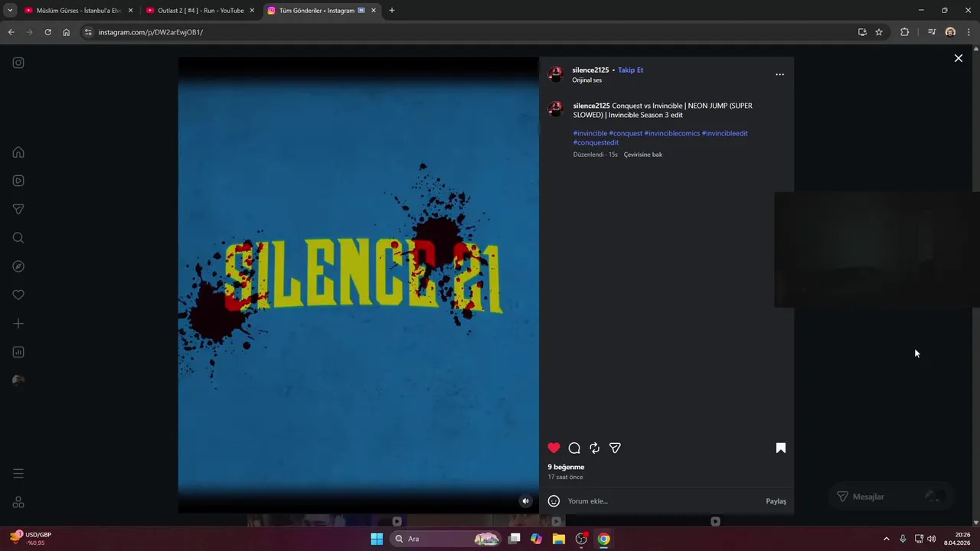Viewport: 980px width, 551px height.
Task: Open Chrome from the taskbar
Action: [604, 539]
